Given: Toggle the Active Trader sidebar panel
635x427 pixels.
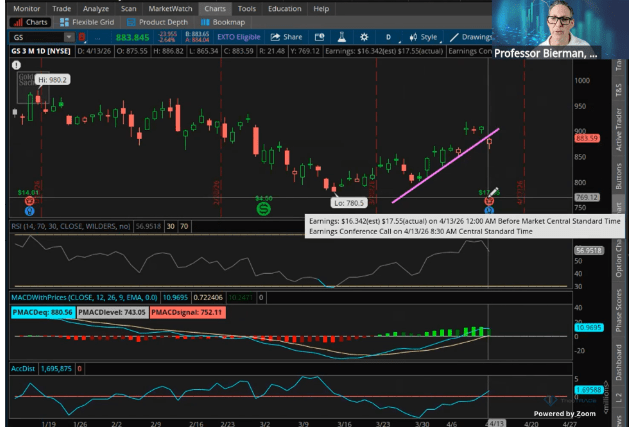Looking at the screenshot, I should click(618, 130).
